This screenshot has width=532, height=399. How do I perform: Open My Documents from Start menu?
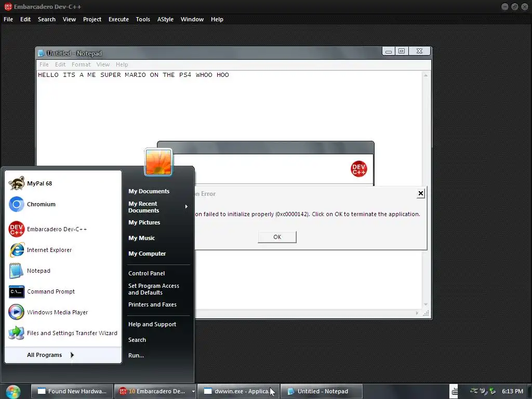click(x=149, y=191)
